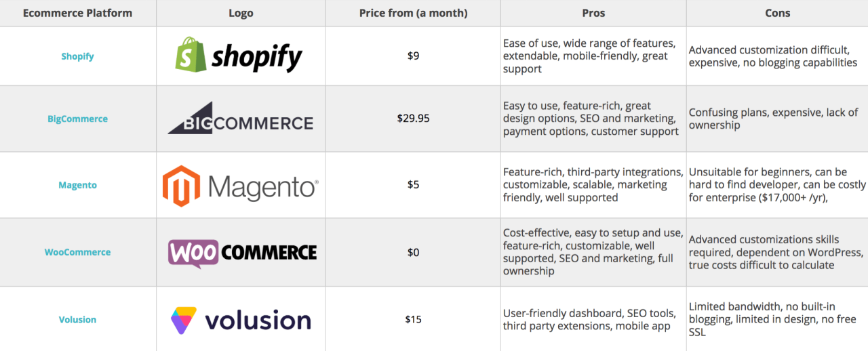Click the Magento logo image
Screen dimensions: 868x351
pyautogui.click(x=241, y=186)
